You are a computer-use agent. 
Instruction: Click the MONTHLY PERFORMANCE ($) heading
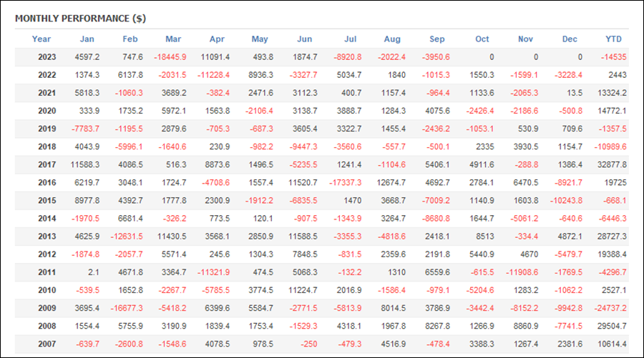(80, 19)
